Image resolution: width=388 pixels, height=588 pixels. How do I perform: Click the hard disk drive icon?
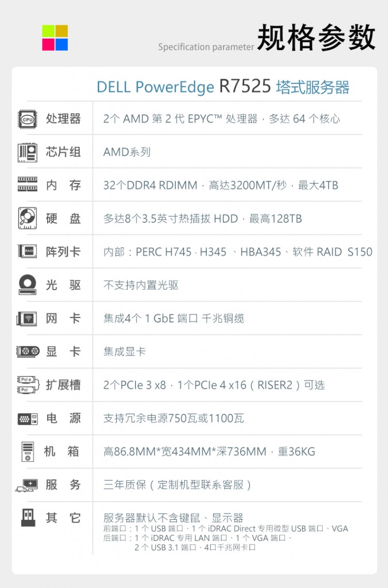[27, 218]
